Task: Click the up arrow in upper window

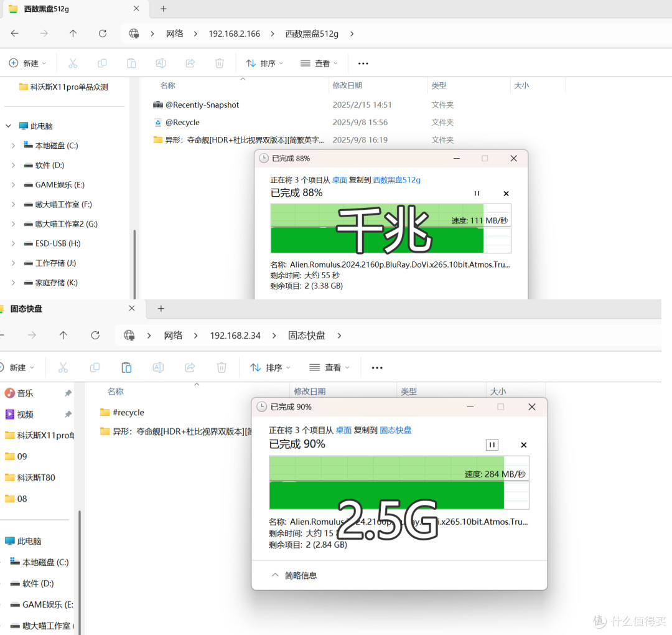Action: (73, 34)
